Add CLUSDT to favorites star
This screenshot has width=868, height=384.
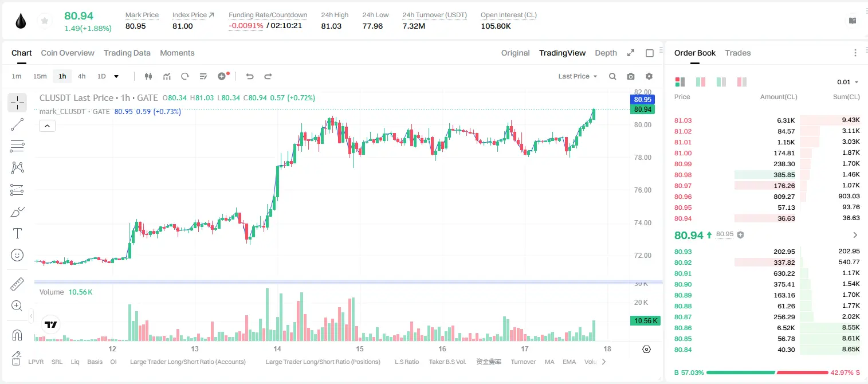pos(44,21)
